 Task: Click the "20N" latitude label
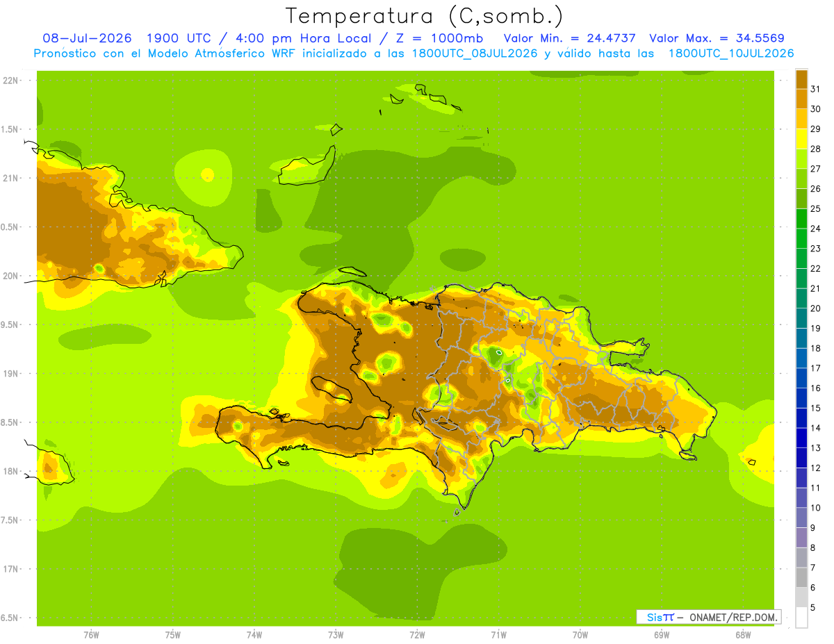[x=10, y=276]
